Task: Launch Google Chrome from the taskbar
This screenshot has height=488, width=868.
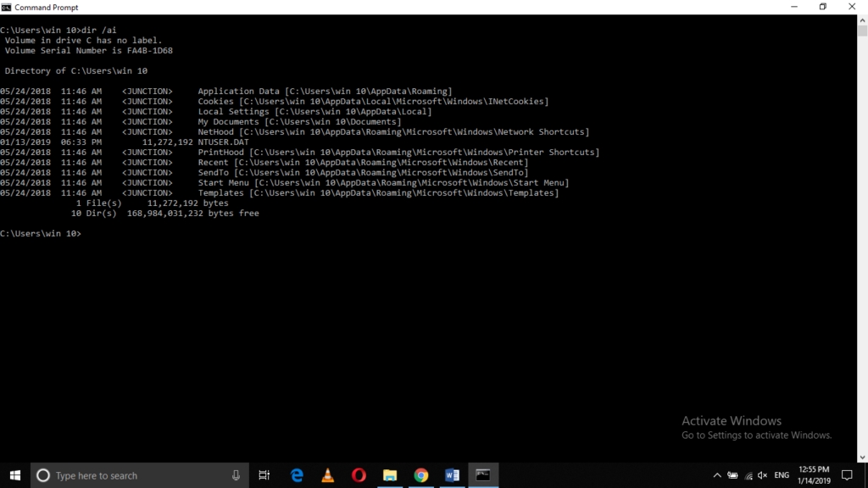Action: pos(421,475)
